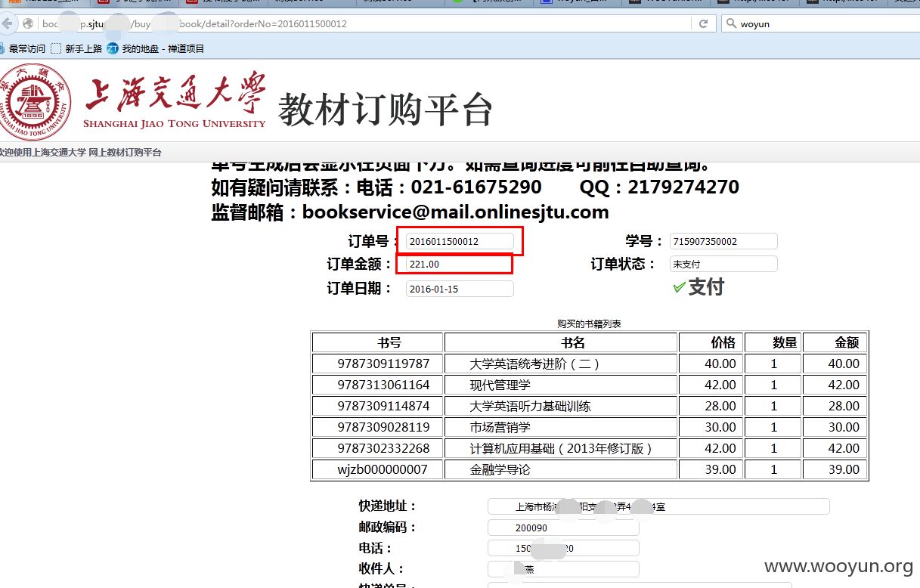Image resolution: width=920 pixels, height=588 pixels.
Task: Go back with the browser back arrow
Action: coord(8,23)
